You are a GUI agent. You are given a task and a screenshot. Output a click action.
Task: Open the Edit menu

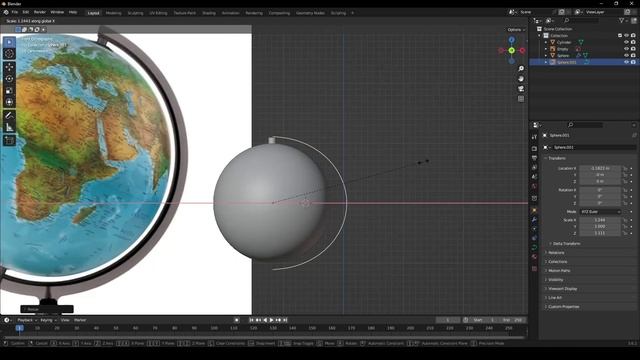pyautogui.click(x=26, y=12)
